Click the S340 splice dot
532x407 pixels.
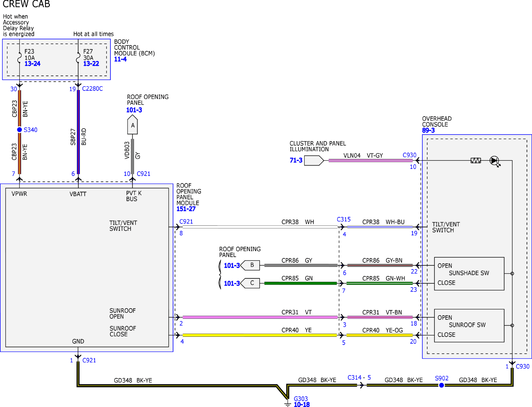coord(19,130)
